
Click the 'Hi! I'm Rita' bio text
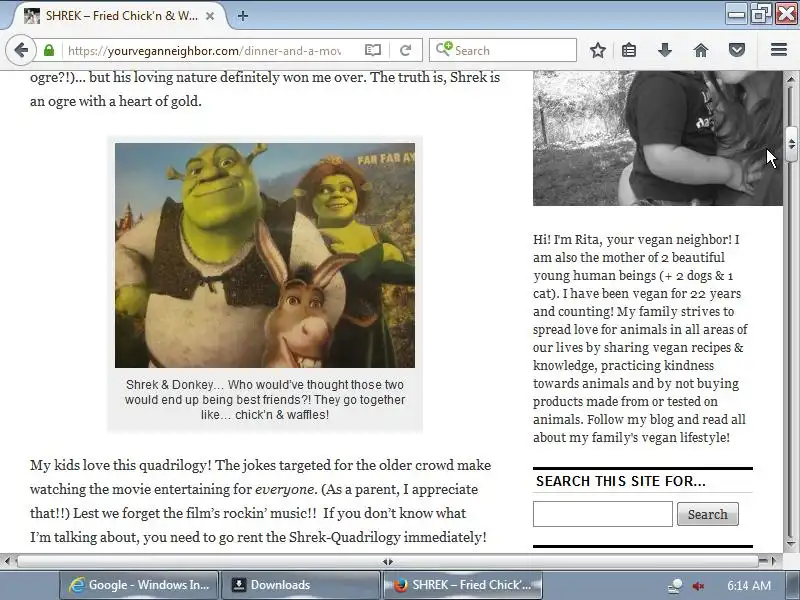tap(640, 338)
